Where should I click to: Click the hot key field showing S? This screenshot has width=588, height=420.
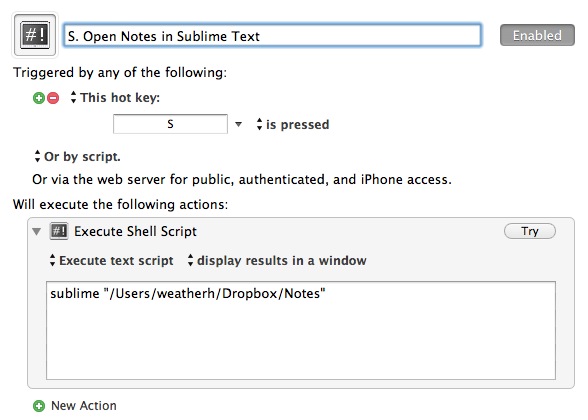(170, 124)
